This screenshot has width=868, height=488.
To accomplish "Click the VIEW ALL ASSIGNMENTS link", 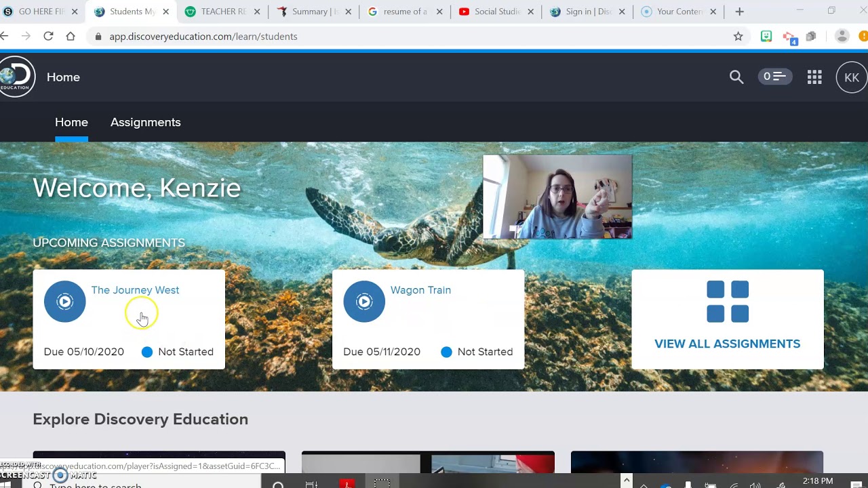I will click(x=727, y=344).
